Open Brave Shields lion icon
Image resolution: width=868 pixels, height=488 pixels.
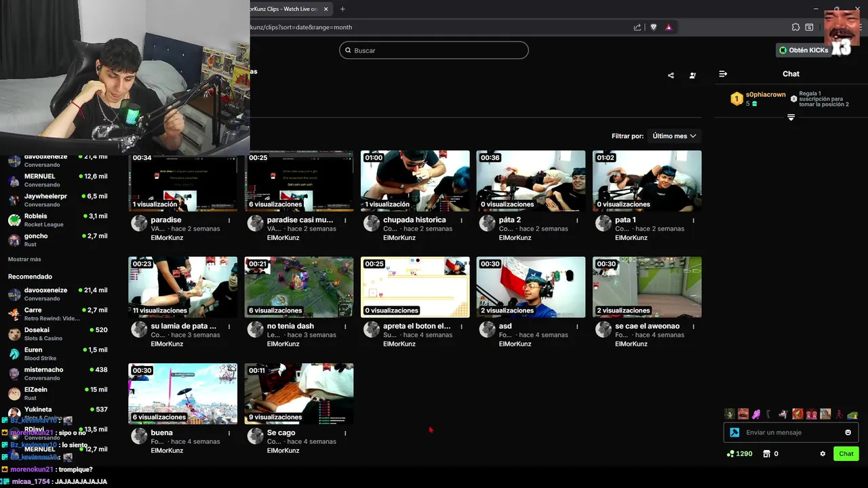tap(654, 27)
